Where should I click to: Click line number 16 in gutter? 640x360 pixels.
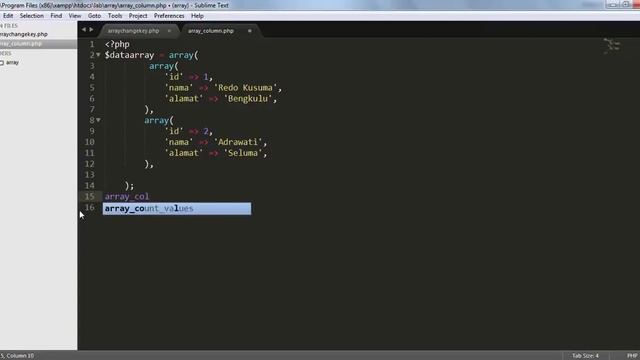pos(90,207)
